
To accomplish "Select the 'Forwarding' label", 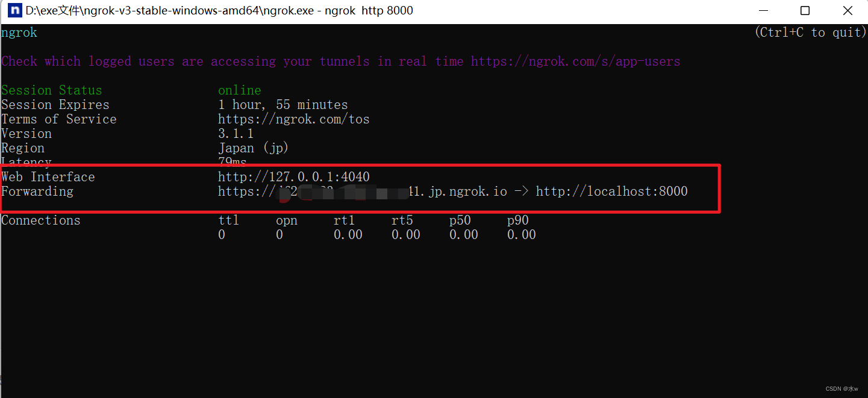I will point(37,191).
